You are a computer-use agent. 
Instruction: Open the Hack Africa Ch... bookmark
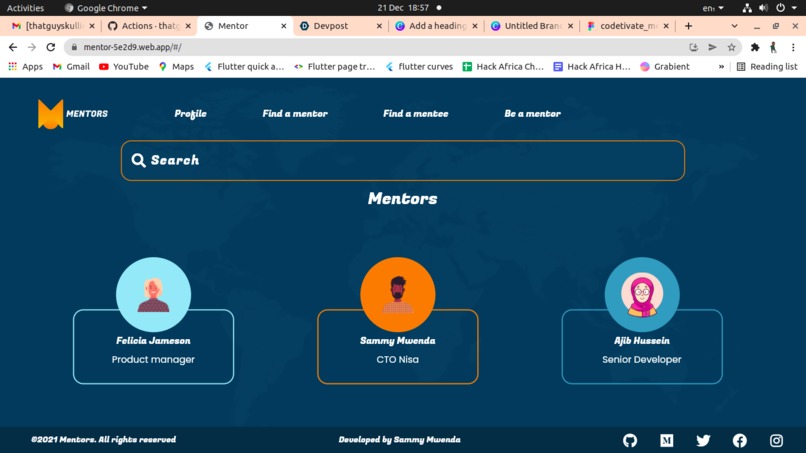click(503, 66)
